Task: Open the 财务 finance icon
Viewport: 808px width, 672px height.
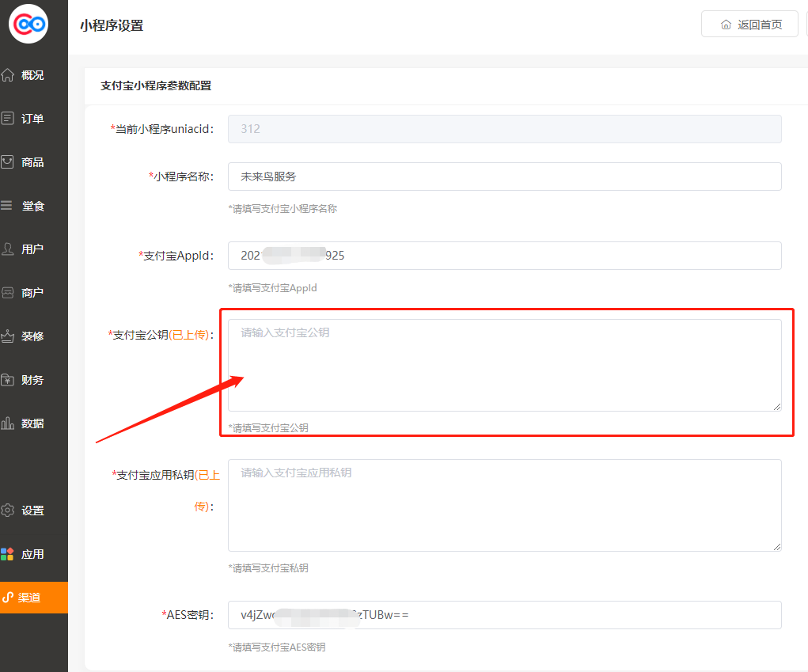Action: [x=8, y=380]
